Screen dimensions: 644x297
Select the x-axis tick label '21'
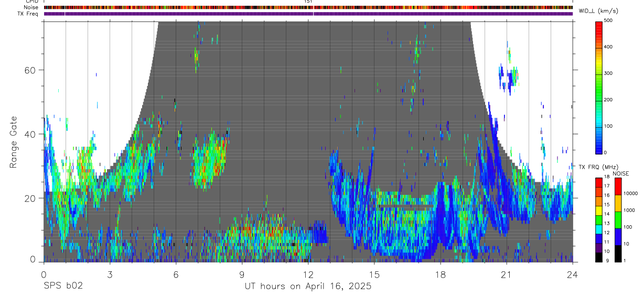pos(507,274)
